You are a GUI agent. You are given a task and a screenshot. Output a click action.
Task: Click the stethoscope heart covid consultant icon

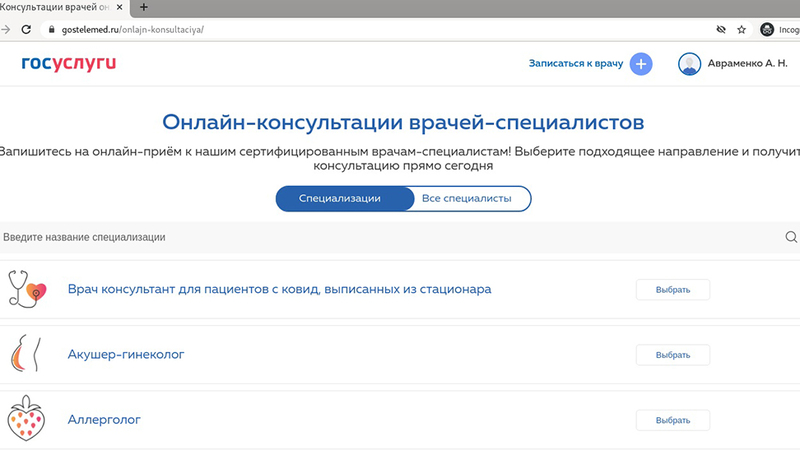click(27, 289)
